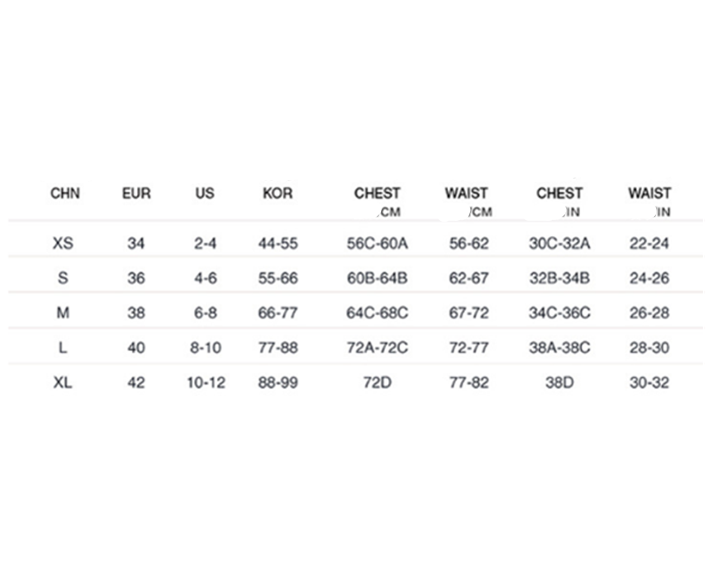719x588 pixels.
Task: Select KOR size 77-88 cell
Action: pos(278,347)
